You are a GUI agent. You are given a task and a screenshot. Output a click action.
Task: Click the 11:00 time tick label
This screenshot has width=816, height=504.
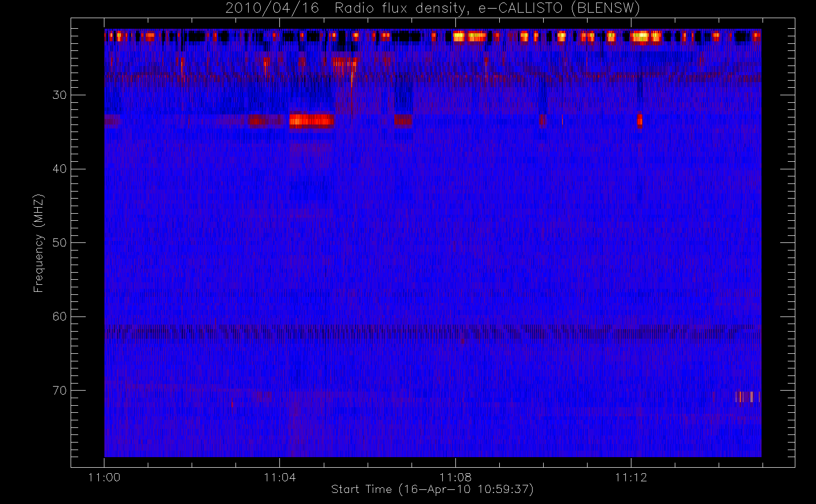click(104, 477)
